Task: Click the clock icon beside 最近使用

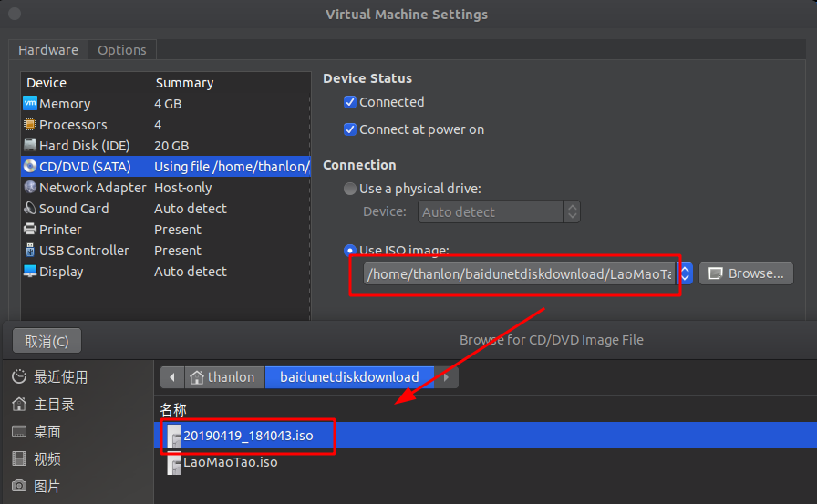Action: point(19,376)
